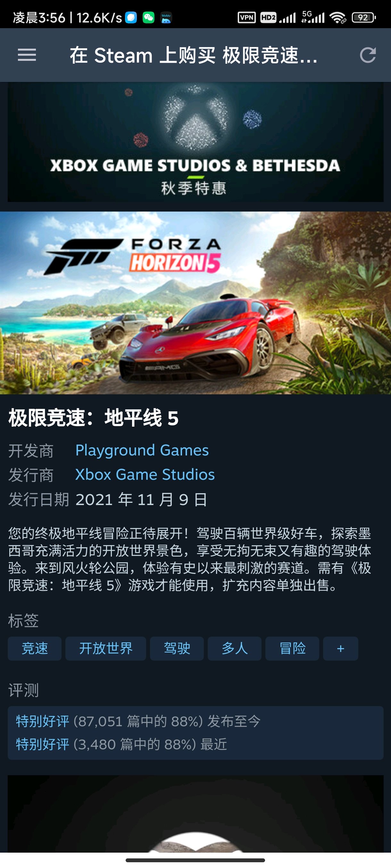Tap the WeChat icon in status bar
This screenshot has height=868, width=391.
(148, 17)
